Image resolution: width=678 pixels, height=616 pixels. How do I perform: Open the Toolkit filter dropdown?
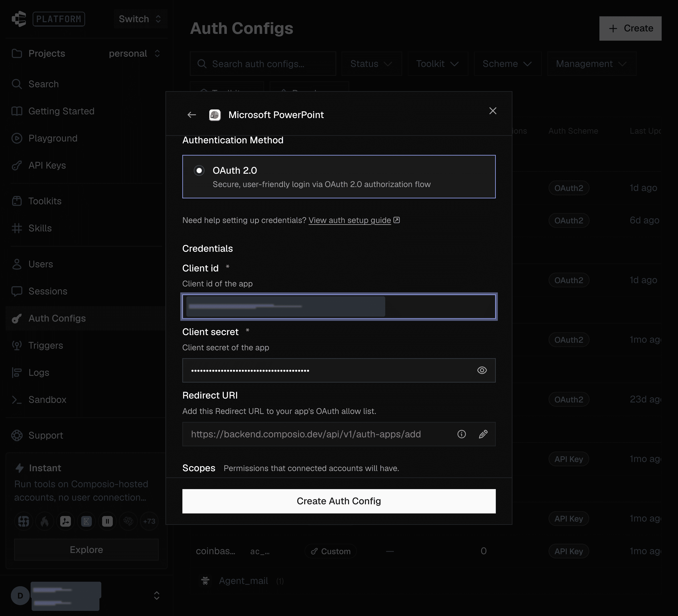[438, 64]
